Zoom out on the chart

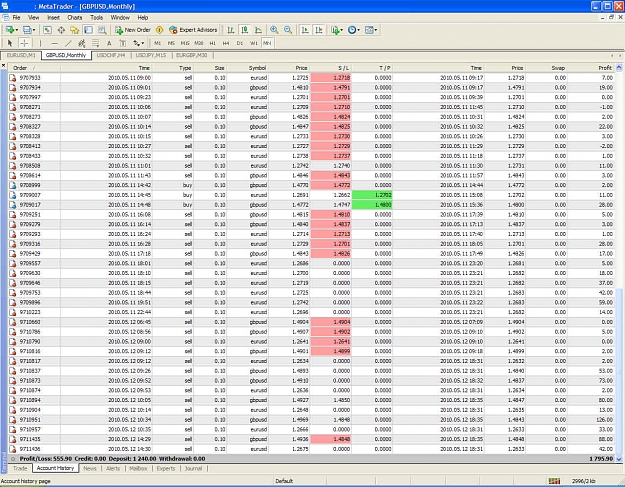tap(288, 30)
